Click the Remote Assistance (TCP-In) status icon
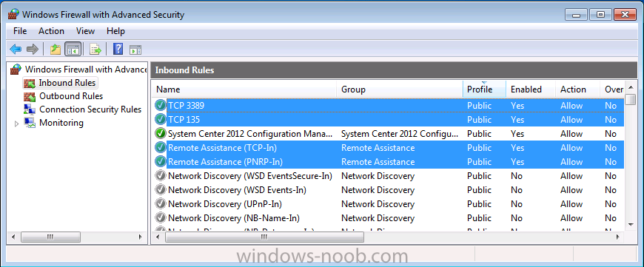Viewport: 644px width, 267px height. pos(160,148)
